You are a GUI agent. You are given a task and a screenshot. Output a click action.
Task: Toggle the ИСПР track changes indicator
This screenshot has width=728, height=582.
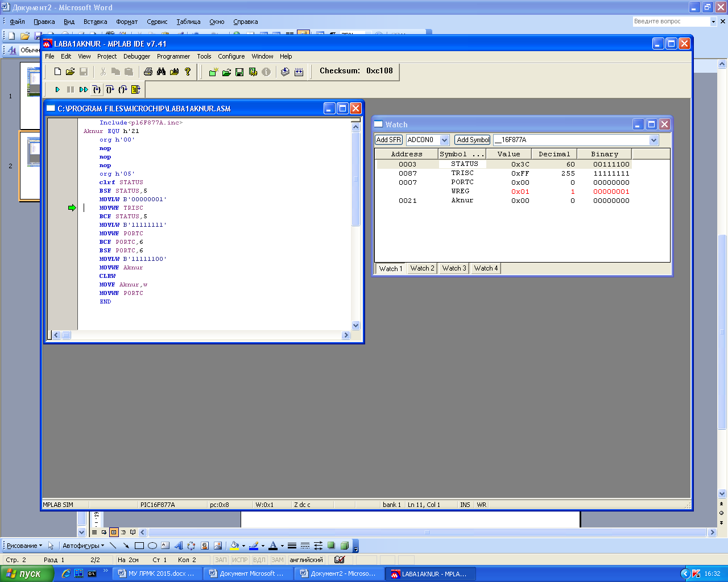(239, 560)
